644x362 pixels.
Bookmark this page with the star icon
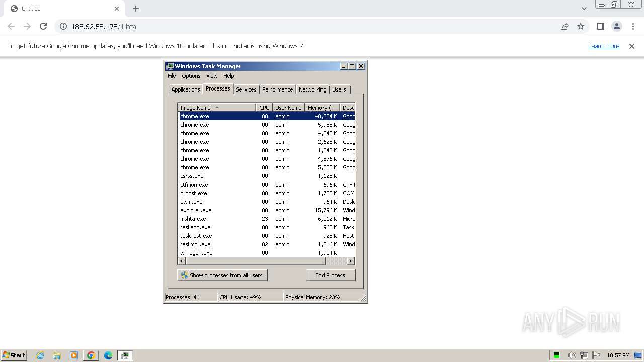click(581, 26)
